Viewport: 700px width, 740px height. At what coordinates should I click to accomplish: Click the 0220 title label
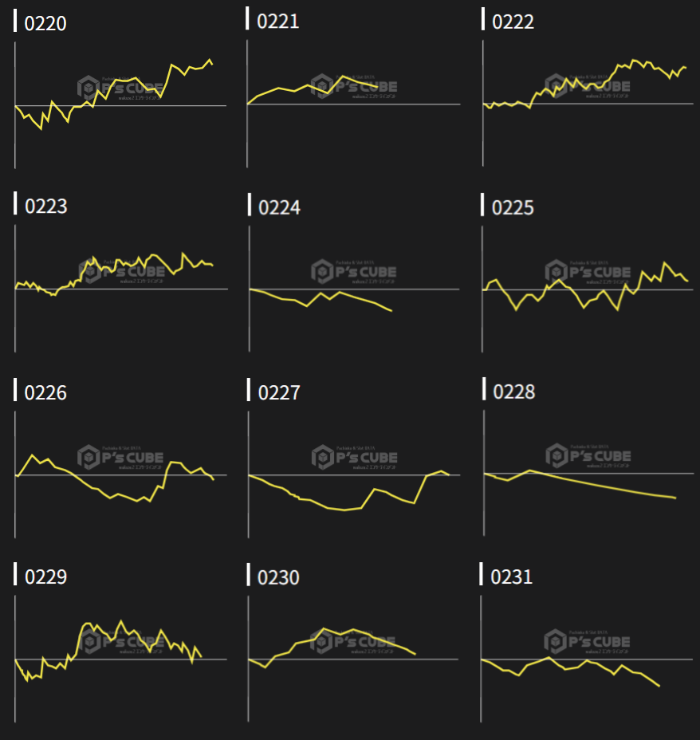tap(45, 23)
